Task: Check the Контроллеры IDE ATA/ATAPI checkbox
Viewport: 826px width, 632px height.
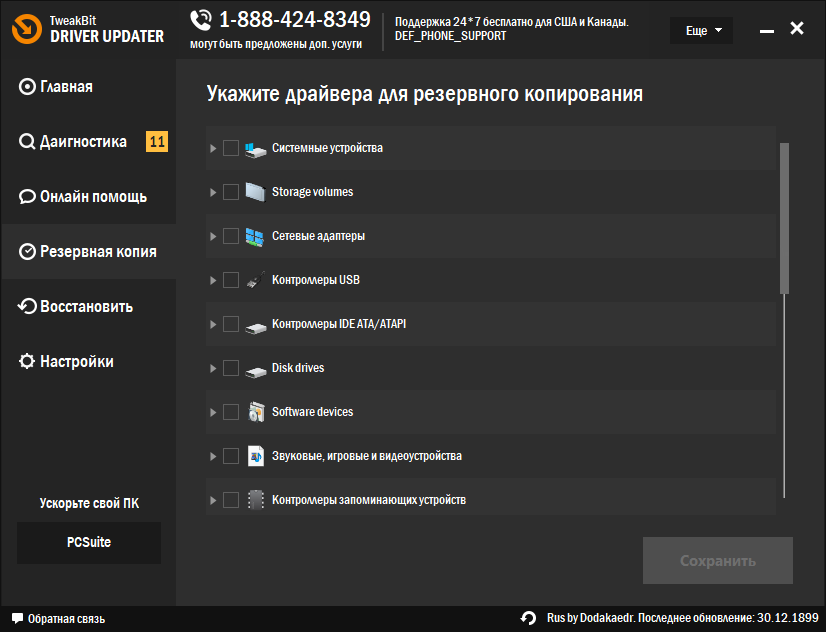Action: click(x=231, y=324)
